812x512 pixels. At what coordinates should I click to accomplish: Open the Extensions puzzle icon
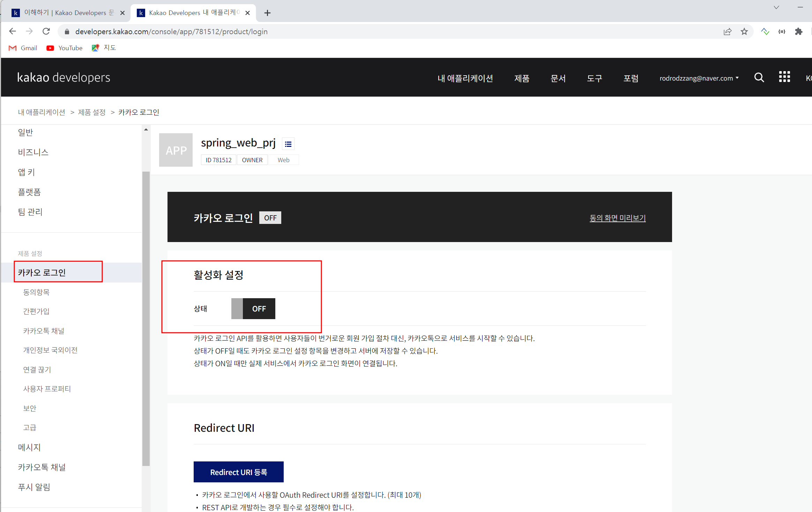799,32
